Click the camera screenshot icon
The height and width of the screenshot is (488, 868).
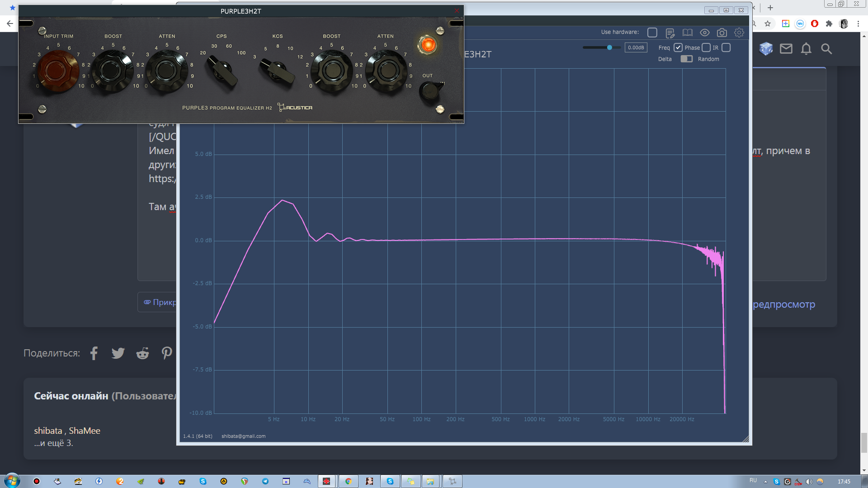coord(722,33)
